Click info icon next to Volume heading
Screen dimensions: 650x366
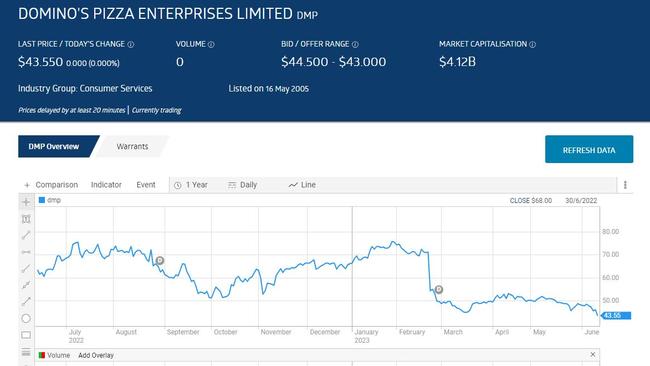(x=211, y=44)
